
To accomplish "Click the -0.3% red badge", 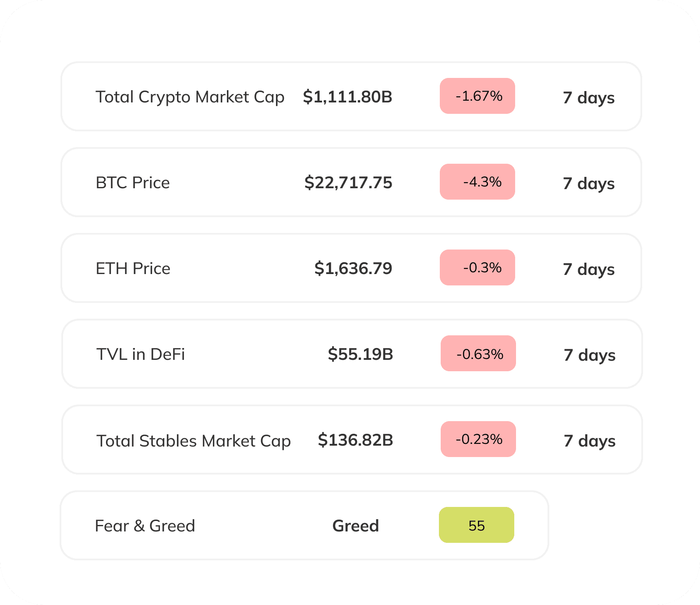I will [x=477, y=267].
